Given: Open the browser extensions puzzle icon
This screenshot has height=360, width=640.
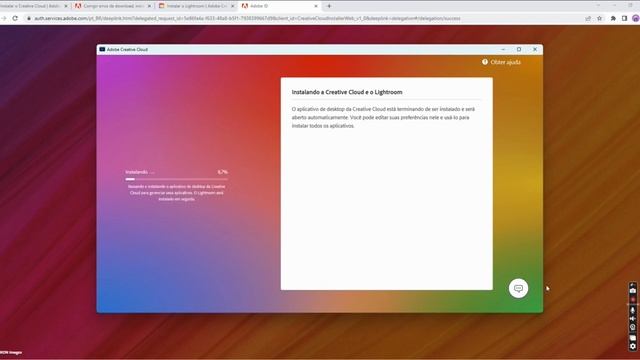Looking at the screenshot, I should [x=613, y=18].
